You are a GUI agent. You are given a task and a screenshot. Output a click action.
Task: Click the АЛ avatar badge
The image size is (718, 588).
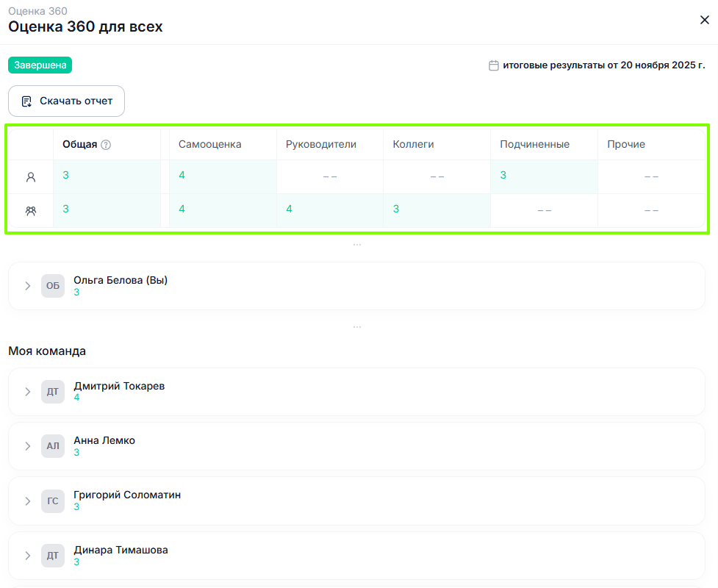click(x=53, y=446)
